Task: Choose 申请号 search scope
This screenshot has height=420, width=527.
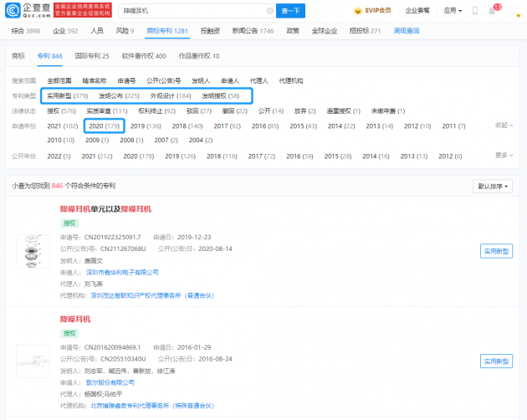Action: pyautogui.click(x=126, y=80)
